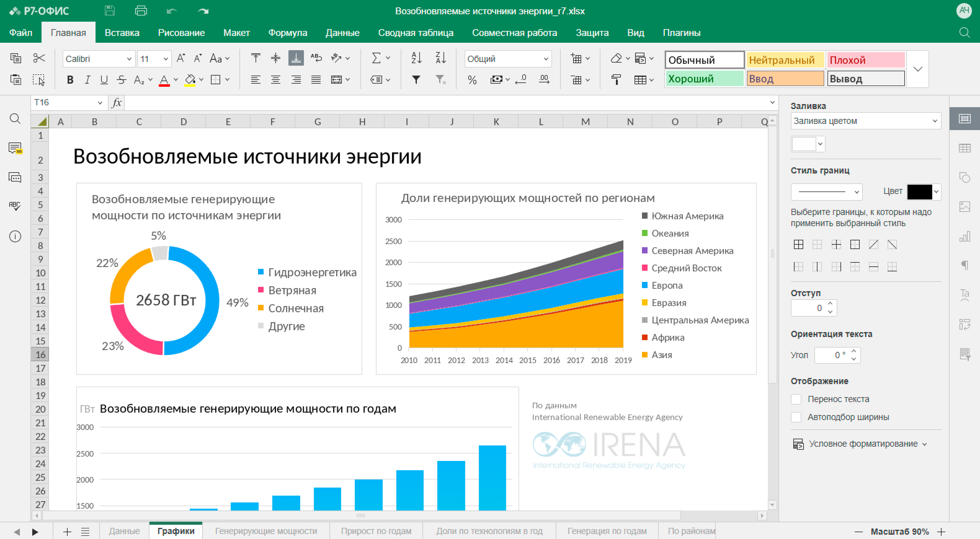Toggle bottom vertical alignment button
The height and width of the screenshot is (539, 980).
click(296, 58)
